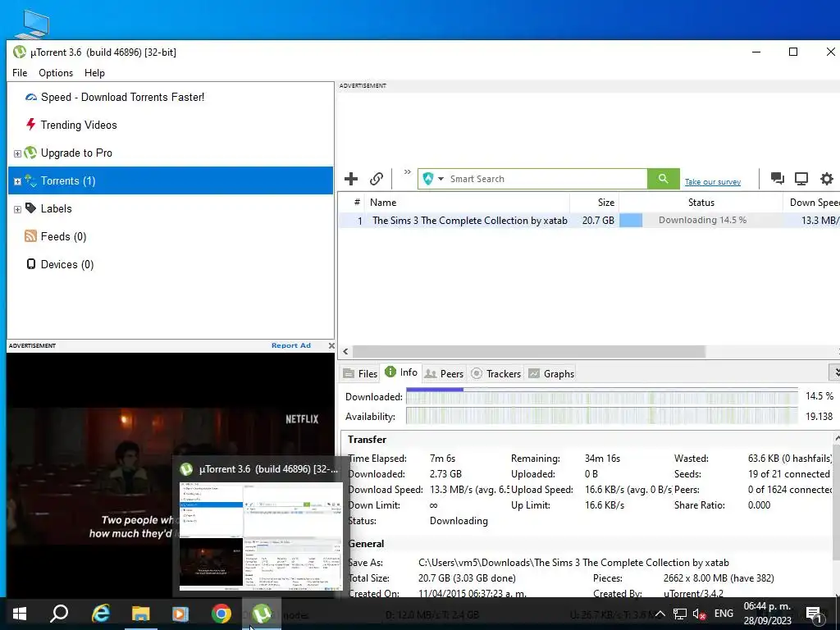Open the Options menu
The width and height of the screenshot is (840, 630).
coord(56,73)
